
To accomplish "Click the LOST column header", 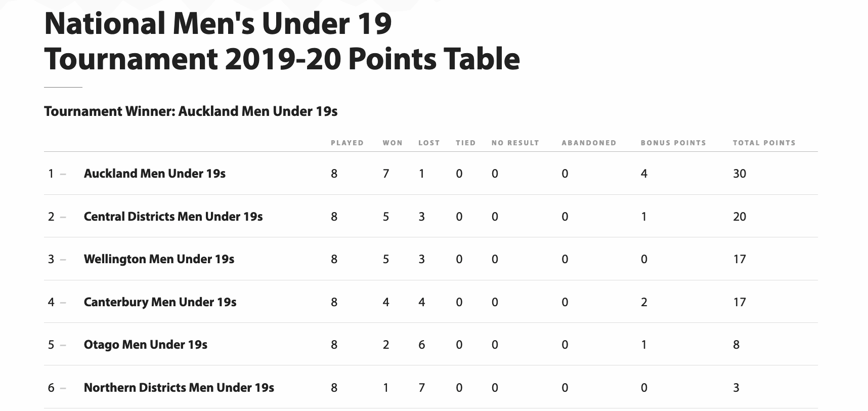I will [x=429, y=143].
